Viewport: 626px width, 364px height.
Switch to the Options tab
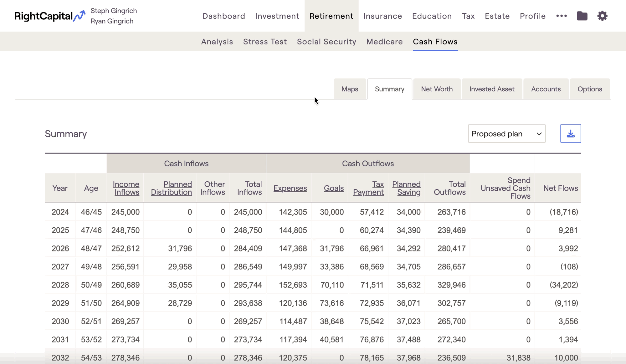click(590, 89)
